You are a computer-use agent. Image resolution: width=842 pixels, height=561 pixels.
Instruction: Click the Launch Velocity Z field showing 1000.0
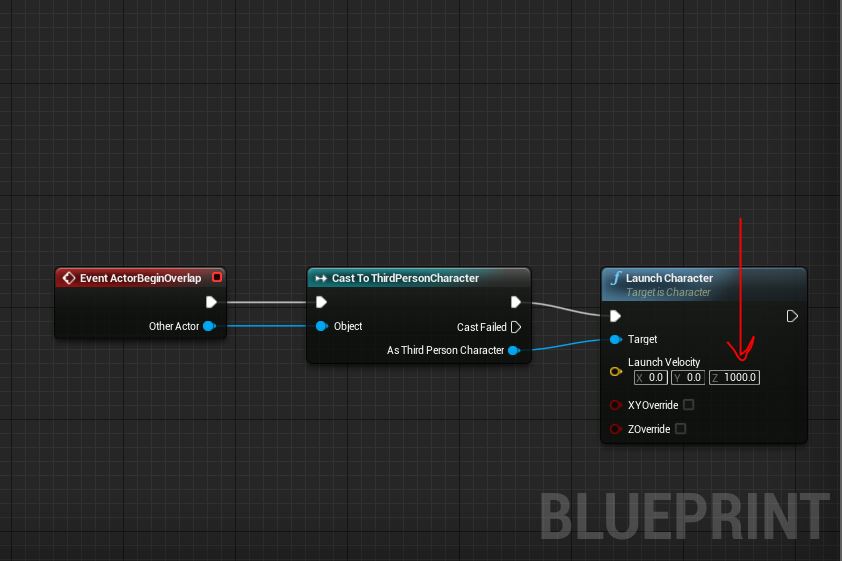click(734, 377)
